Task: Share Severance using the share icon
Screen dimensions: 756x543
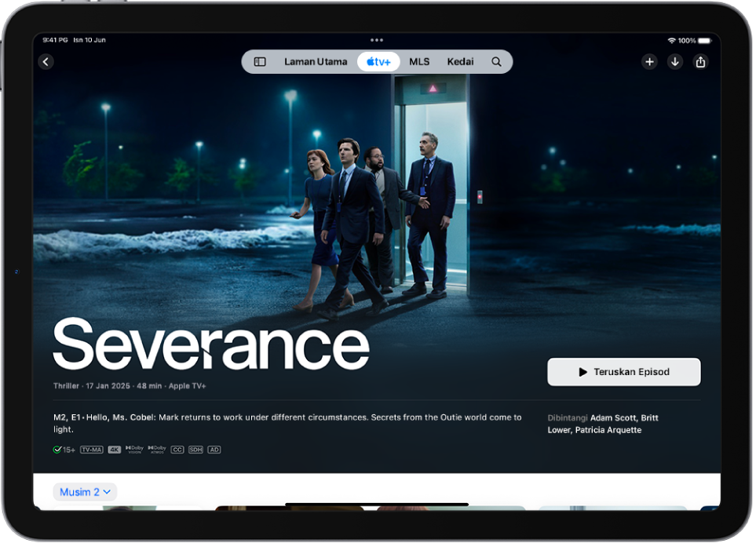Action: click(701, 61)
